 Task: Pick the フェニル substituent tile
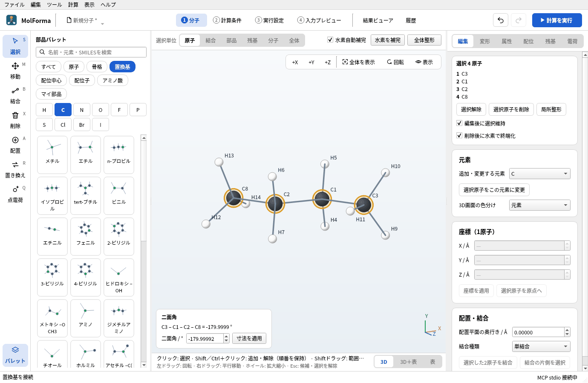pos(86,236)
